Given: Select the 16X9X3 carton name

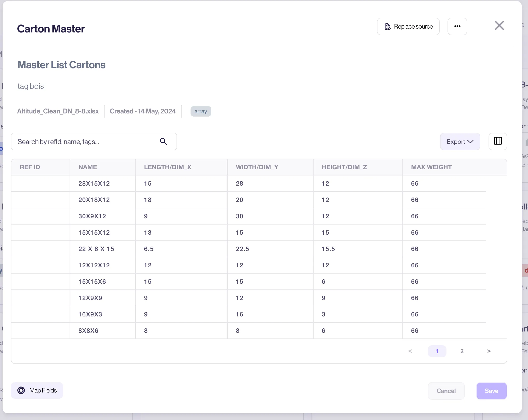Looking at the screenshot, I should coord(90,314).
